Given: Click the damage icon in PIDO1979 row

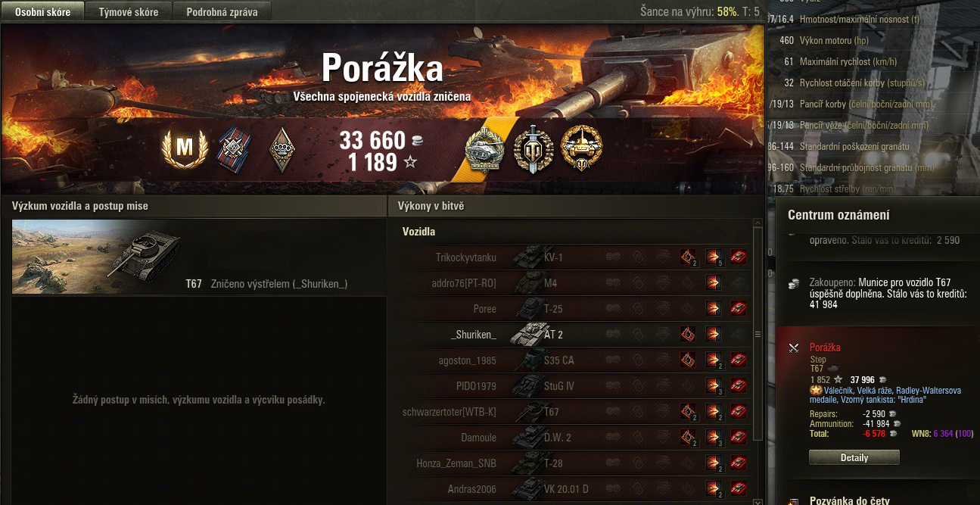Looking at the screenshot, I should pyautogui.click(x=714, y=386).
